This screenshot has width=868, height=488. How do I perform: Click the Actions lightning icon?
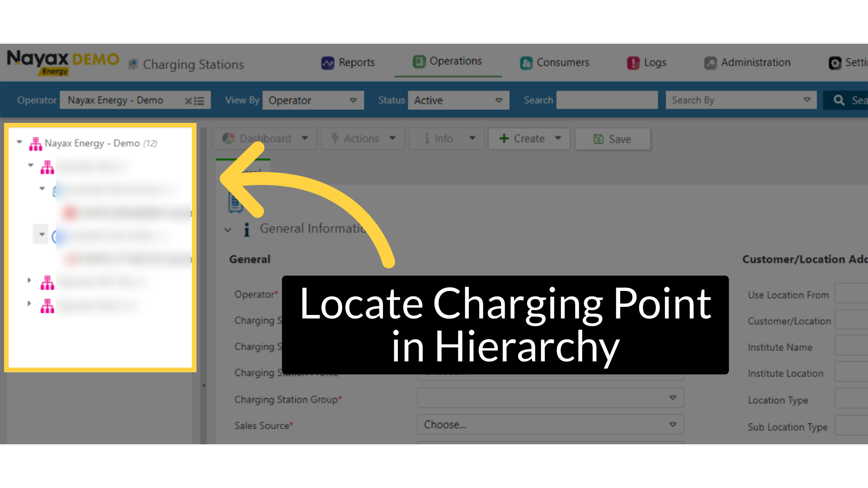tap(335, 138)
